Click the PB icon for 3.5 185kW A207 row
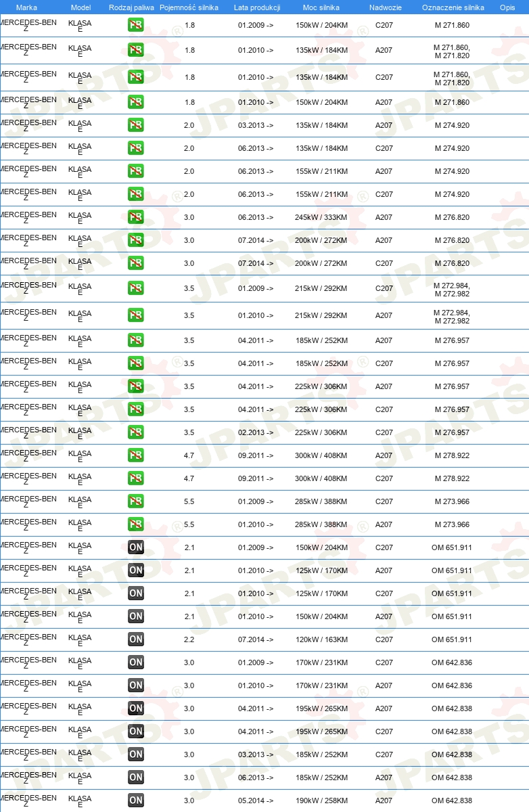 pos(136,340)
